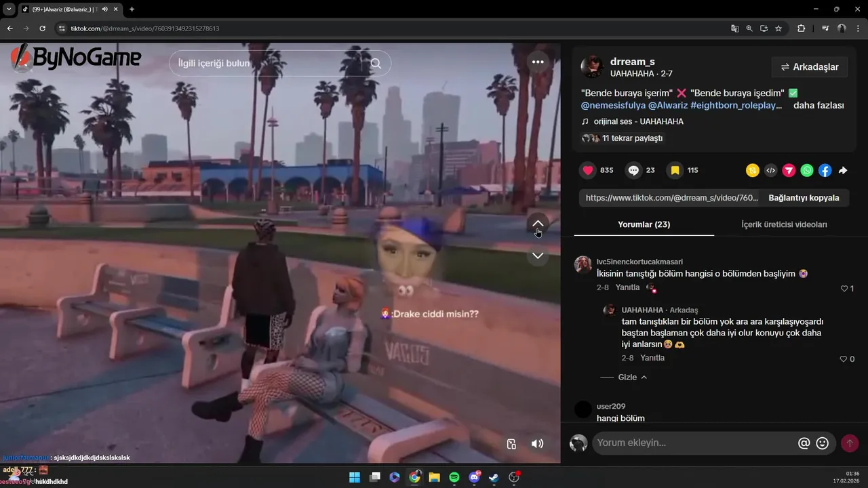Open Chrome's media control icon
The width and height of the screenshot is (868, 488).
point(825,28)
